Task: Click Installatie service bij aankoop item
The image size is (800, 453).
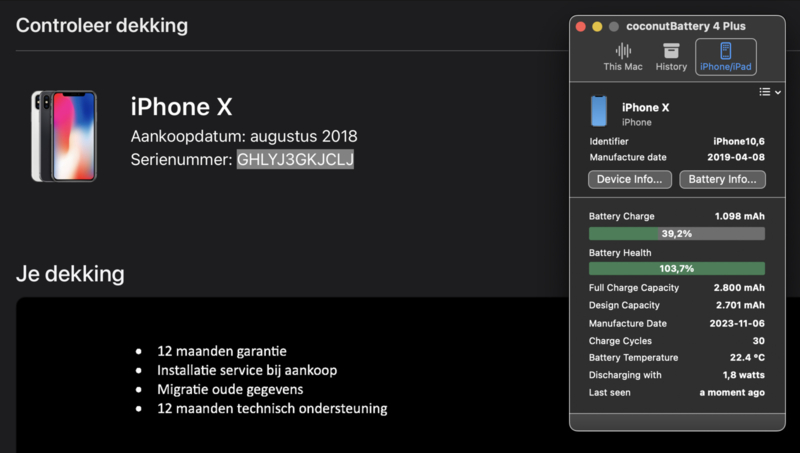Action: click(247, 370)
